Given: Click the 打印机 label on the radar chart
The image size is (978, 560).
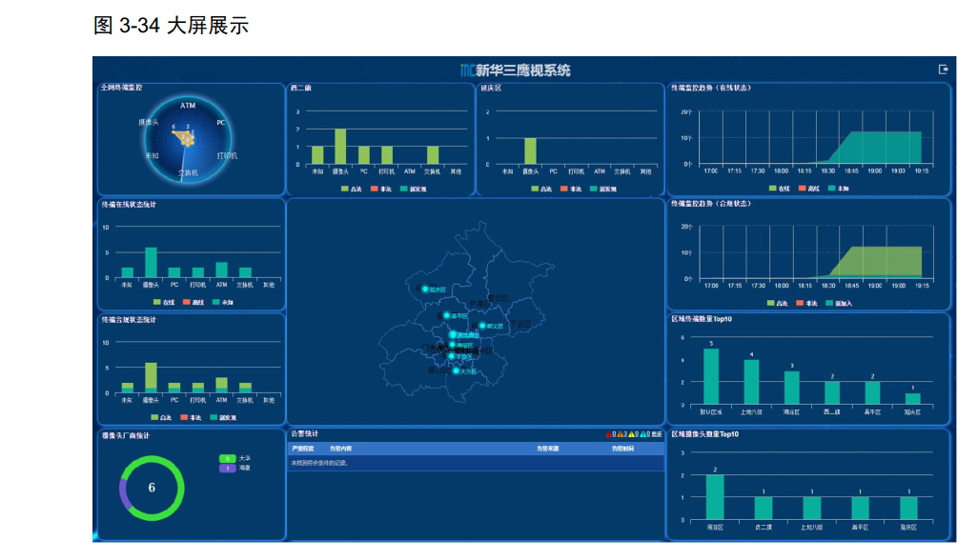Looking at the screenshot, I should (x=227, y=156).
